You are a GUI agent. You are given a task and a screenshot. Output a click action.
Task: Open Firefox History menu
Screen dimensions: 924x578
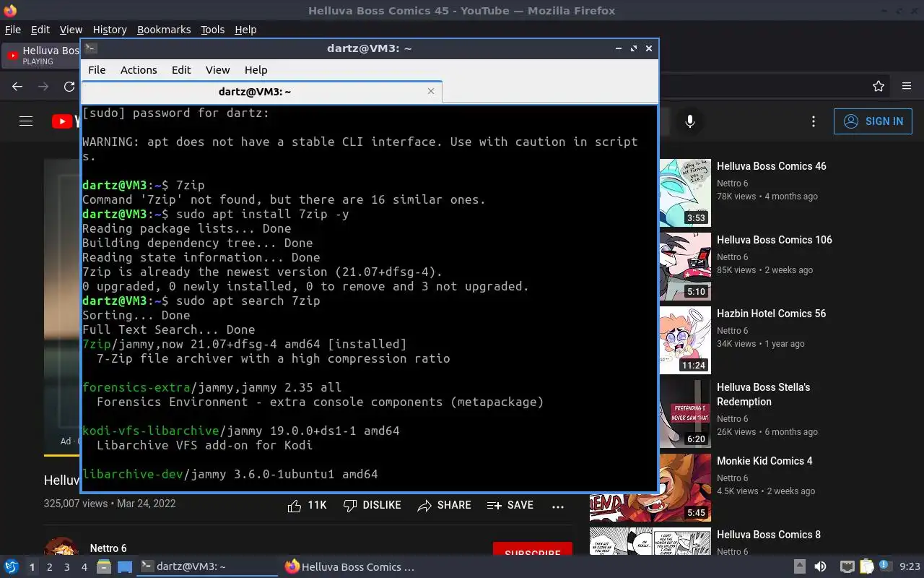tap(110, 30)
